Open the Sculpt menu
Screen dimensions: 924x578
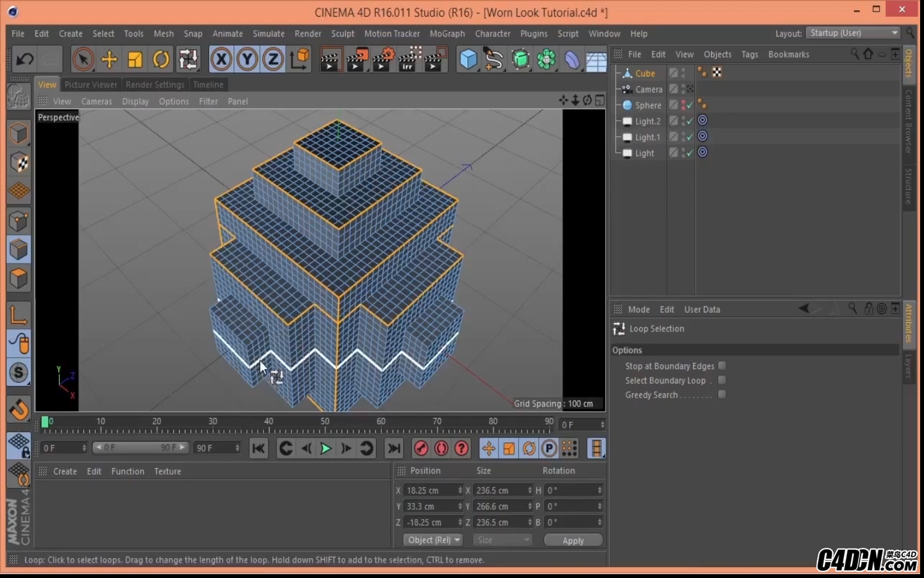[343, 33]
